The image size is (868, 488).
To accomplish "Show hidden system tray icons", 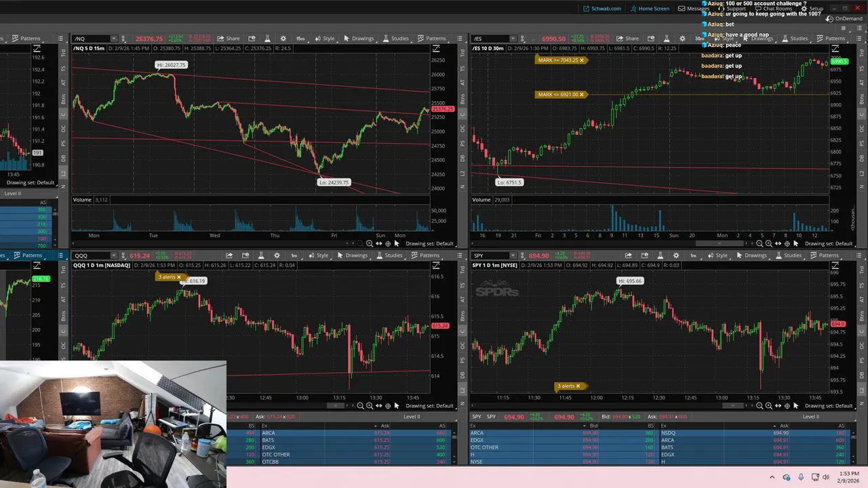I will tap(772, 477).
